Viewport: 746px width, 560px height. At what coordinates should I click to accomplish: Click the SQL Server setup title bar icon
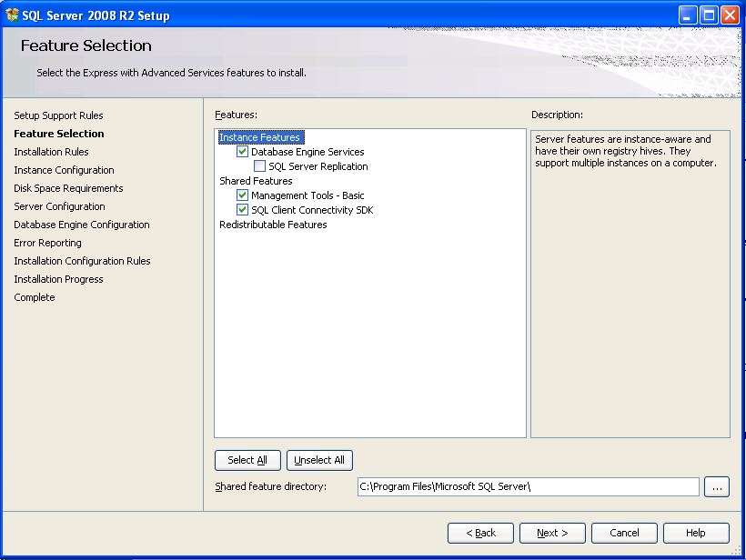click(x=12, y=15)
